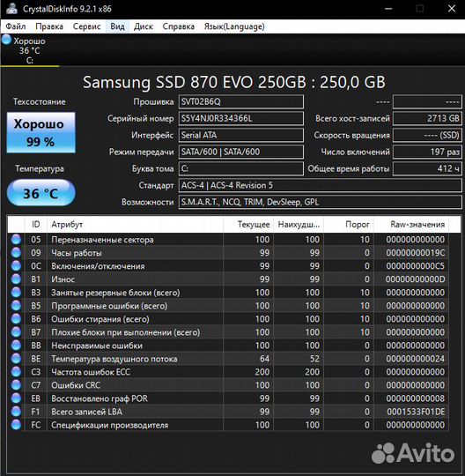
Task: Click the worst value 52 in temperature row
Action: pyautogui.click(x=314, y=359)
